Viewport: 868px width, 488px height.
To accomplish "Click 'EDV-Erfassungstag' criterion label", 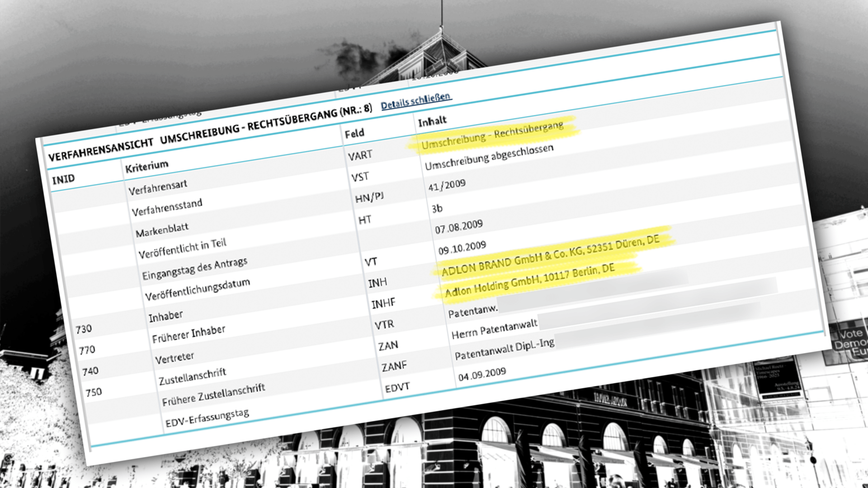I will point(207,418).
